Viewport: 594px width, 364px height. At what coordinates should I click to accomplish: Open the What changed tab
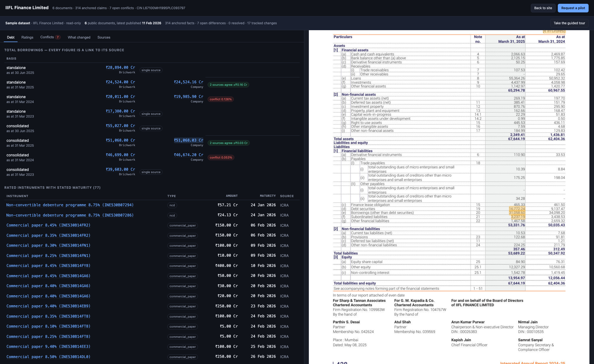[x=79, y=37]
